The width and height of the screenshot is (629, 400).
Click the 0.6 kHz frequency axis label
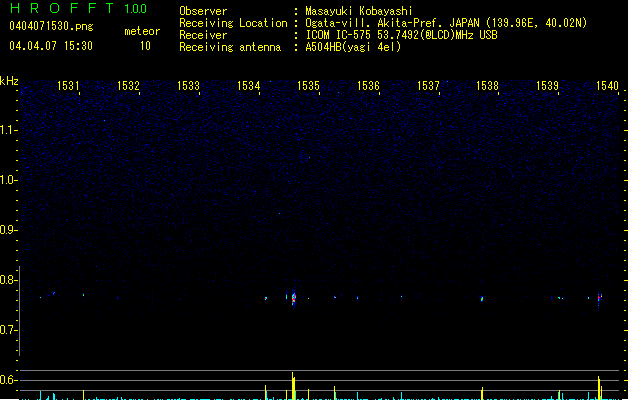pos(8,380)
